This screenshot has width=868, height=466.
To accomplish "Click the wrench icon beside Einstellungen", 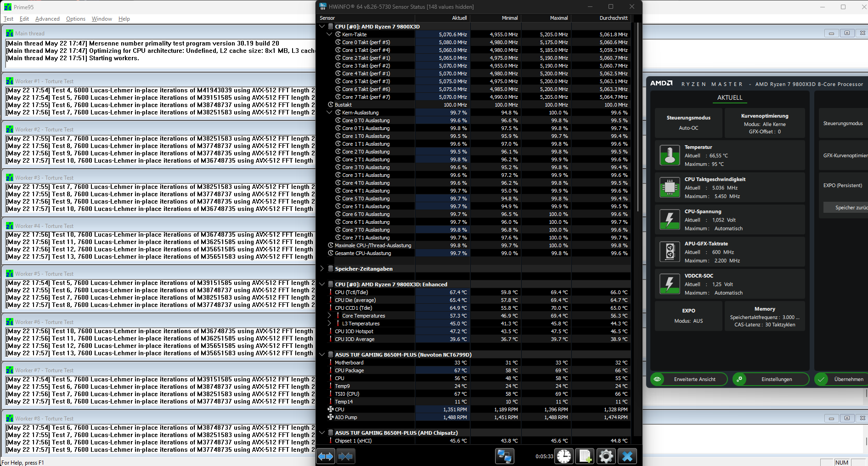I will coord(739,379).
